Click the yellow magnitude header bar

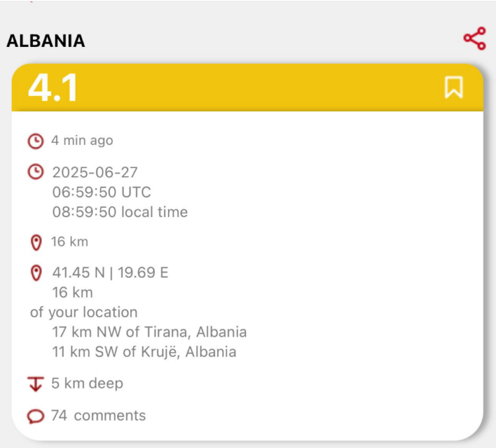click(247, 87)
